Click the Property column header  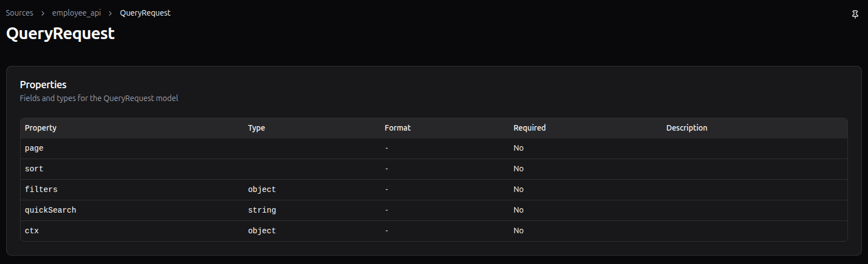tap(41, 128)
